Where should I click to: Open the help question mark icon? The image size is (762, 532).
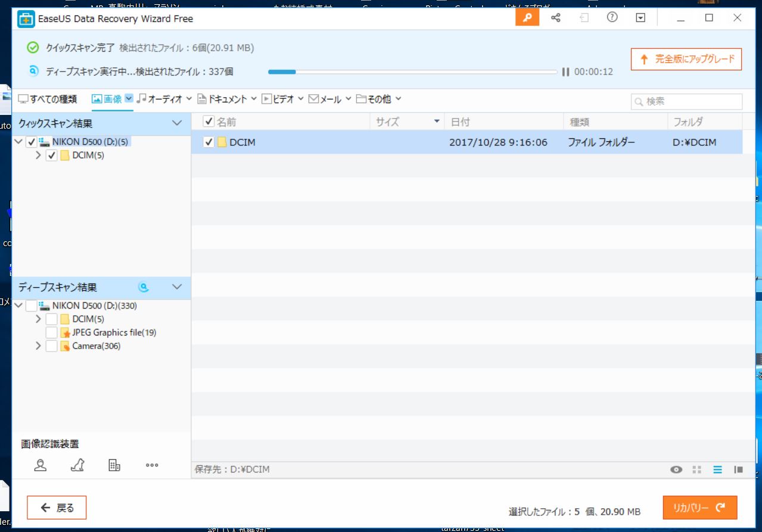tap(612, 18)
